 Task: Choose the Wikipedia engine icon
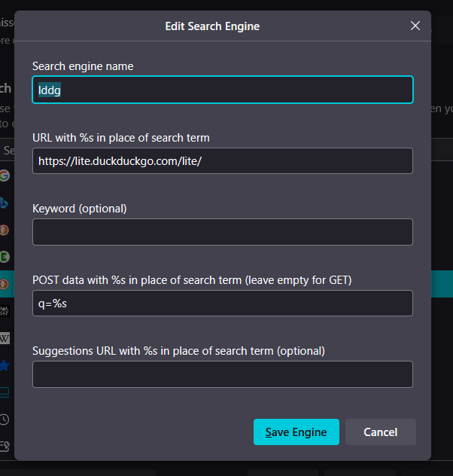(x=5, y=338)
